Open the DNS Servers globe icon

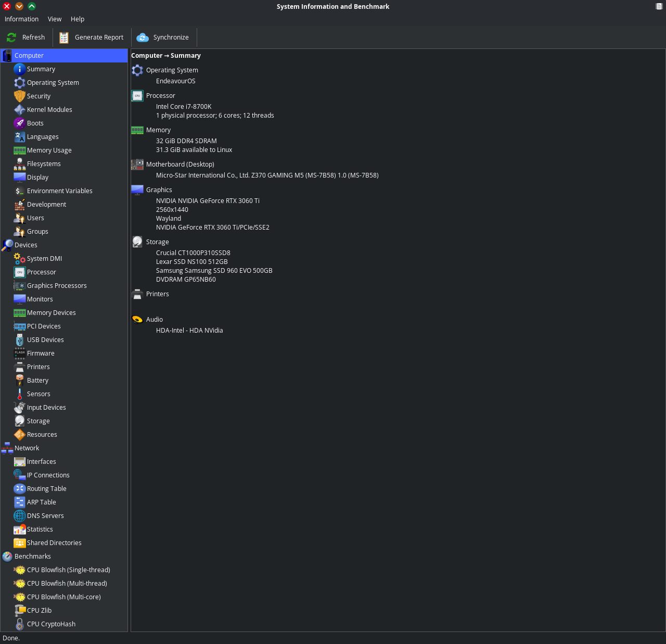coord(20,516)
